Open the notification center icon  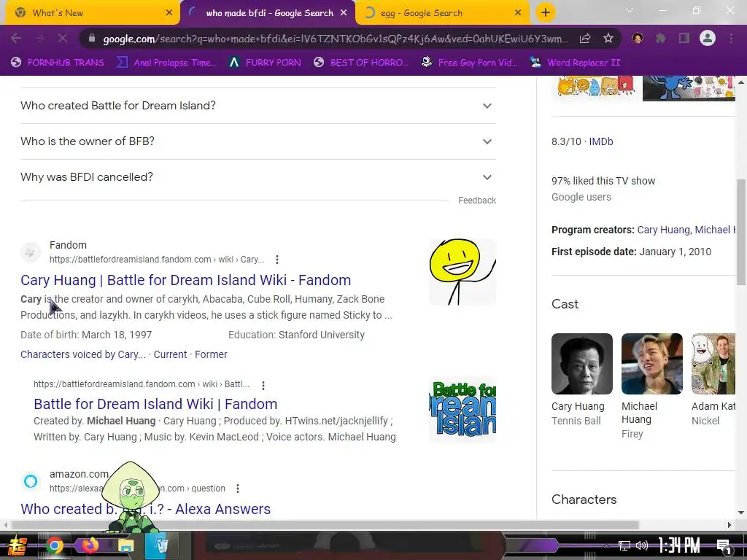[724, 545]
